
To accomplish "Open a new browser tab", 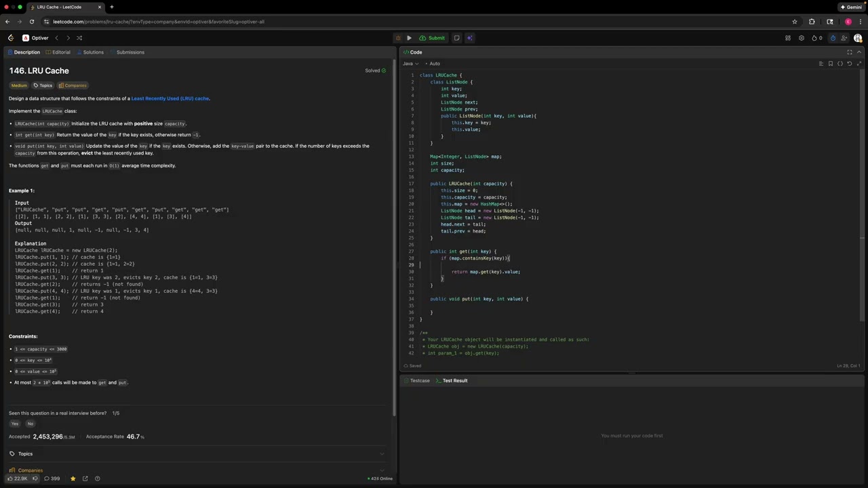I will (112, 7).
